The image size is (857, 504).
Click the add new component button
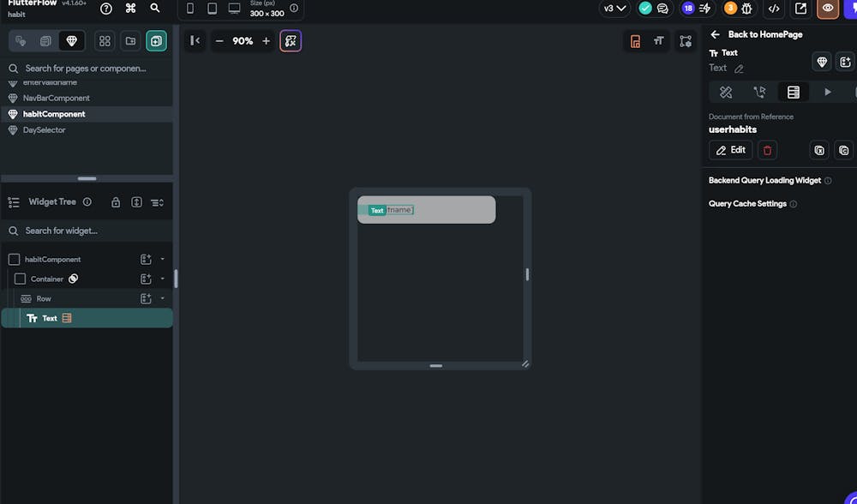[x=156, y=41]
